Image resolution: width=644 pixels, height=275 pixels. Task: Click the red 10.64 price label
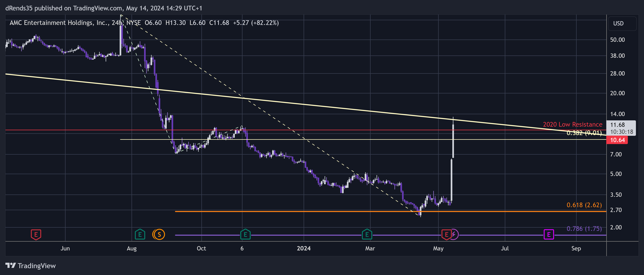[x=617, y=140]
